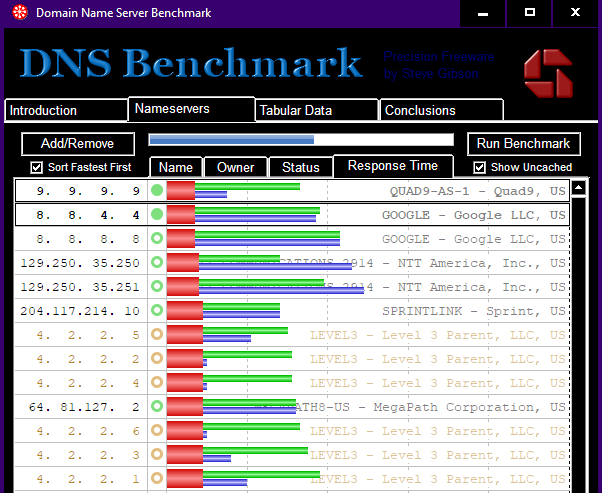This screenshot has width=602, height=493.
Task: Open the Tabular Data tab
Action: [317, 111]
